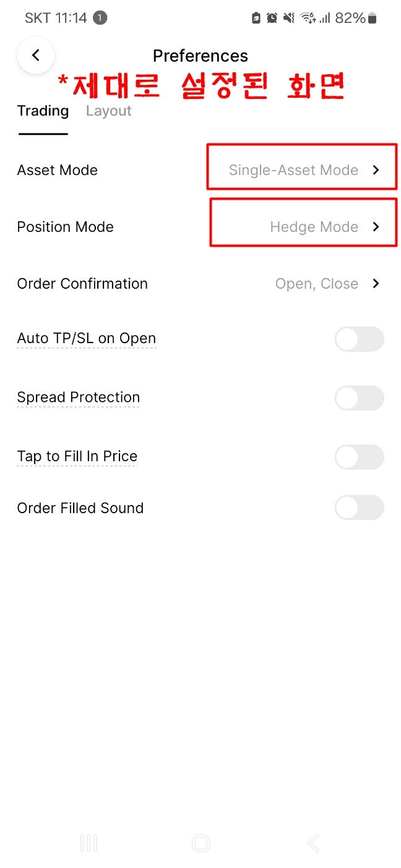Toggle Spread Protection switch

coord(359,398)
